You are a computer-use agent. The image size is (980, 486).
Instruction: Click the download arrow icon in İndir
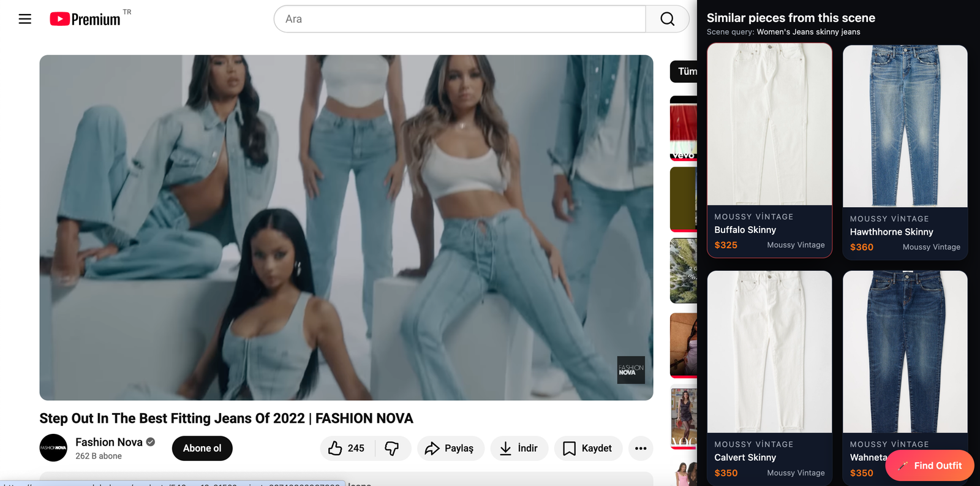(x=505, y=449)
